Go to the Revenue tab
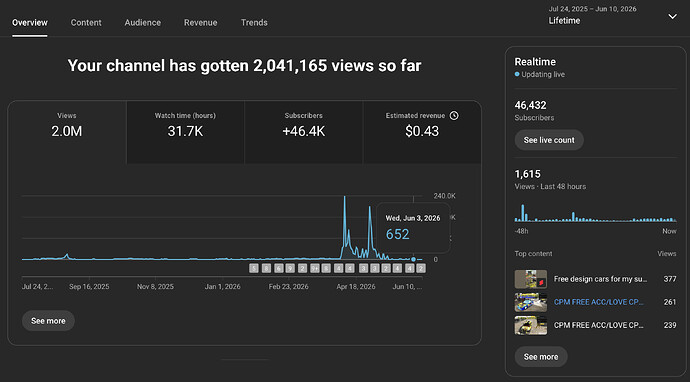 click(x=201, y=22)
